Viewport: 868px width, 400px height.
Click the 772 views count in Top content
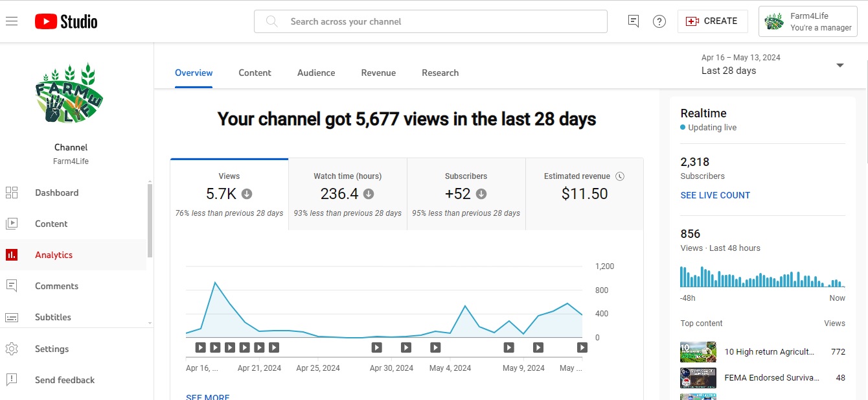pyautogui.click(x=838, y=351)
